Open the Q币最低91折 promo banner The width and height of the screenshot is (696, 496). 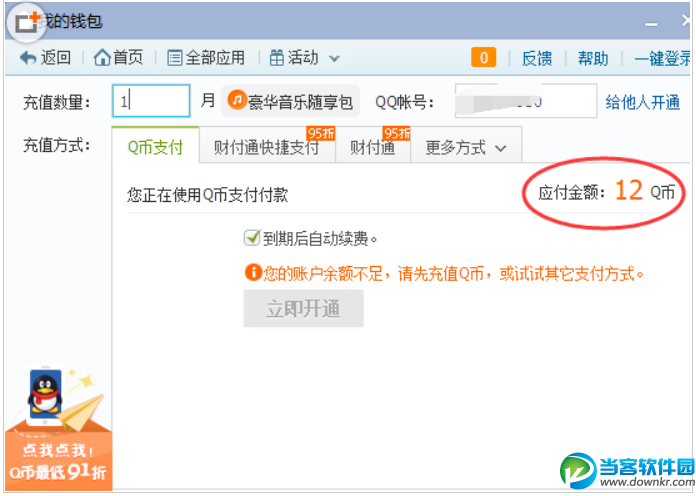(x=59, y=462)
